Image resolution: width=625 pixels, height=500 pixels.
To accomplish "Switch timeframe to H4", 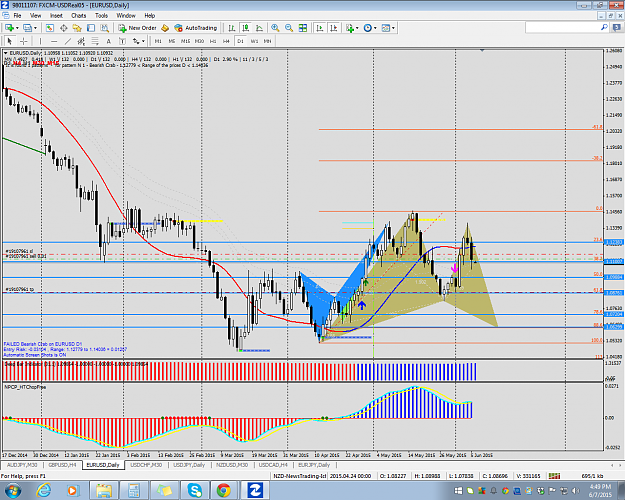I will click(226, 41).
